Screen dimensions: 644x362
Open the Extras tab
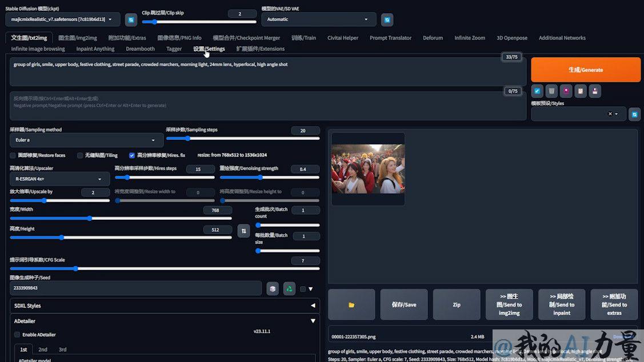coord(127,38)
